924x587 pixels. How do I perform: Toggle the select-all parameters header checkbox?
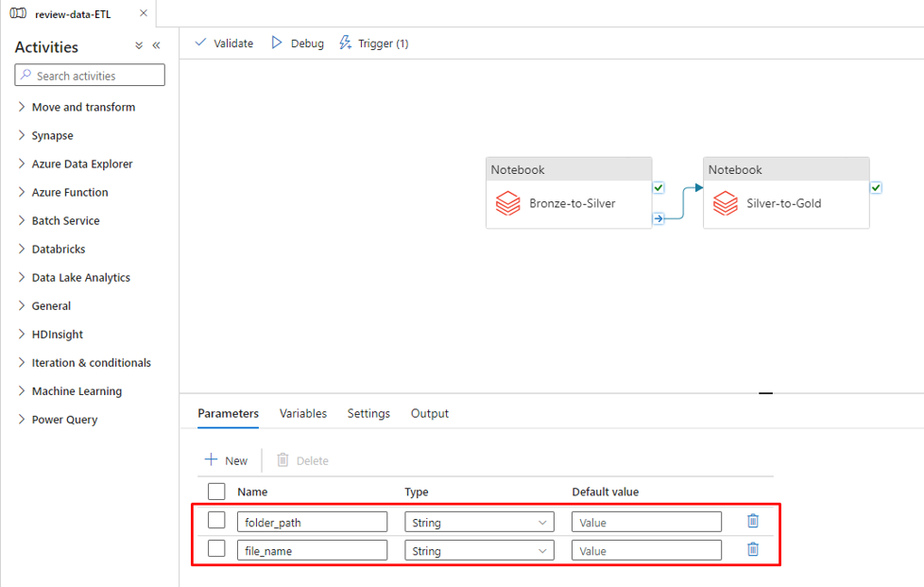coord(216,492)
